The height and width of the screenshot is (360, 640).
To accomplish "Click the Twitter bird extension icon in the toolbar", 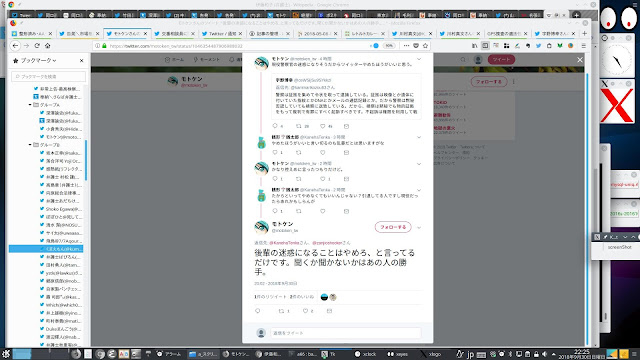I will pyautogui.click(x=538, y=46).
